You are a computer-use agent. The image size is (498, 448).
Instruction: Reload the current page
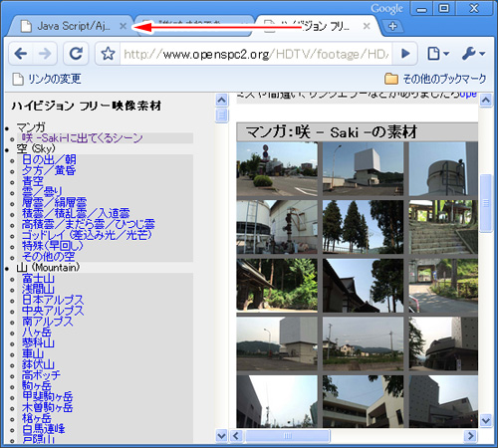tap(76, 54)
